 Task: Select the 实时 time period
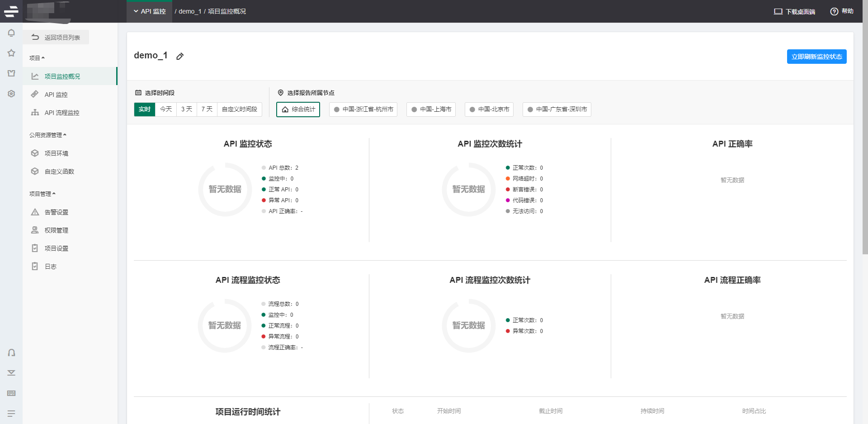(x=145, y=110)
